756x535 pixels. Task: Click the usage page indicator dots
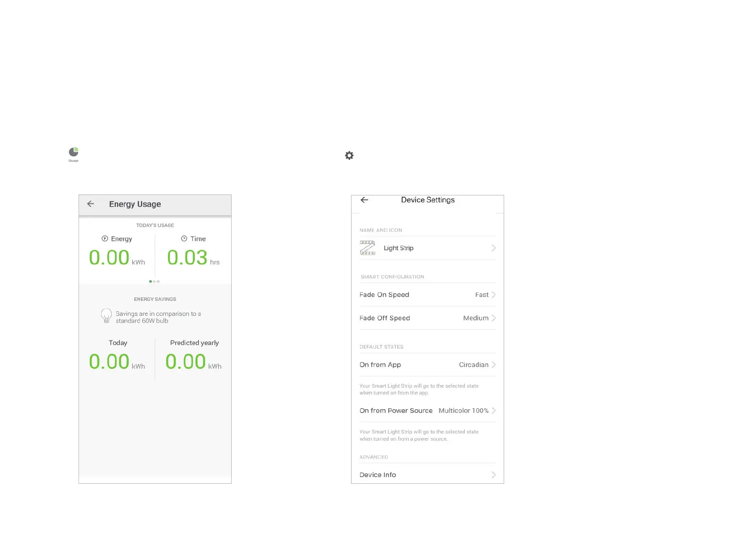154,282
